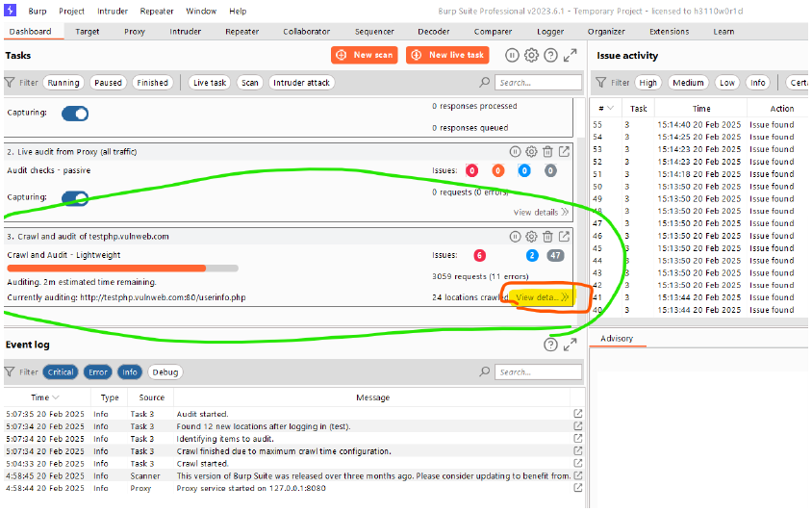
Task: Open details of the Proxy service started entry
Action: pos(578,488)
